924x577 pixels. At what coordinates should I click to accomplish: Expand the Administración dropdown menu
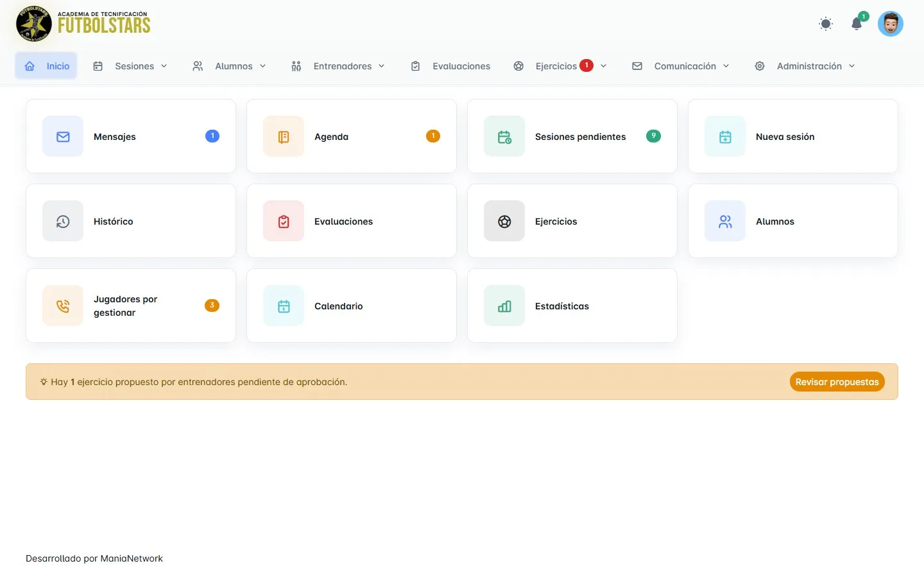click(805, 66)
